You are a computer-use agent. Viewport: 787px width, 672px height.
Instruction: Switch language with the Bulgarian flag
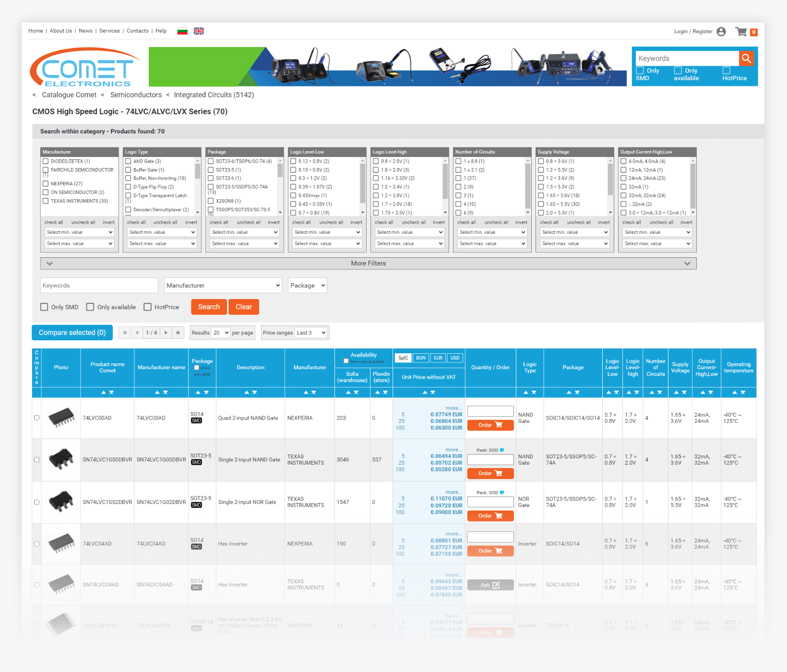[x=182, y=31]
